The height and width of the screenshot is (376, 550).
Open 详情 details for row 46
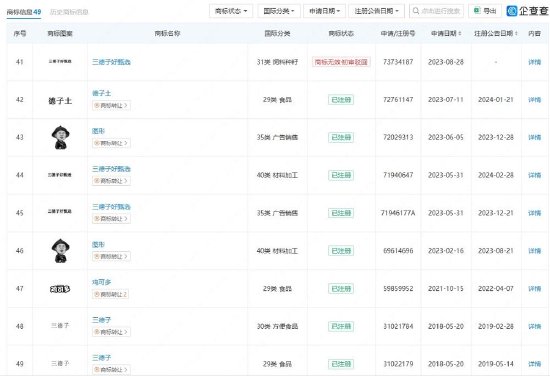[x=534, y=251]
